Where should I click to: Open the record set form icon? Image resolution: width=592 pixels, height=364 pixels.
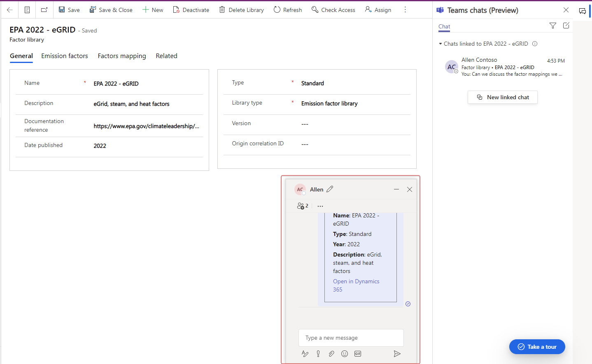pyautogui.click(x=27, y=10)
